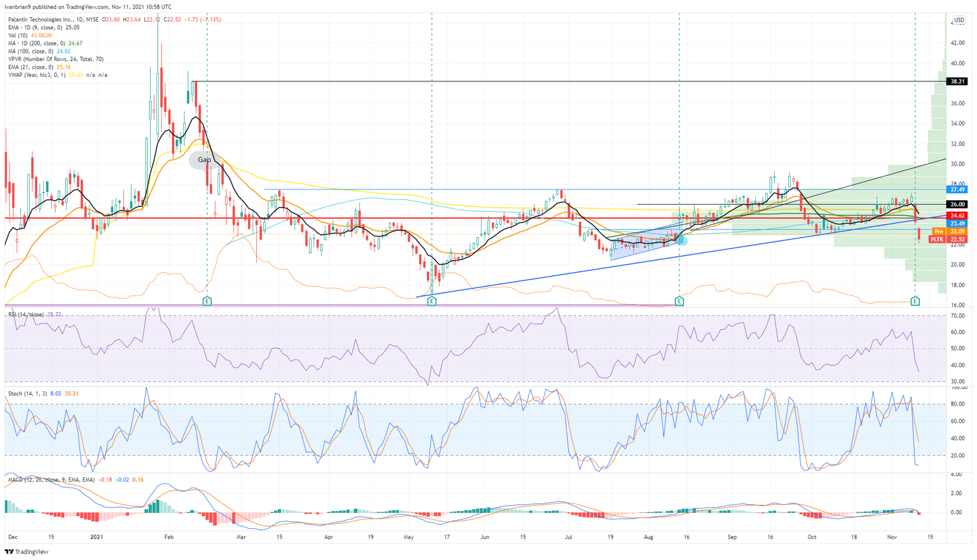The width and height of the screenshot is (977, 560).
Task: Select the 35.72 RSI value
Action: click(x=54, y=315)
